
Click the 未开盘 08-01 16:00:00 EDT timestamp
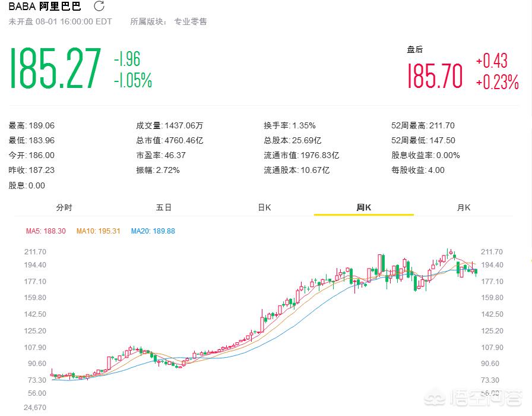(x=60, y=22)
